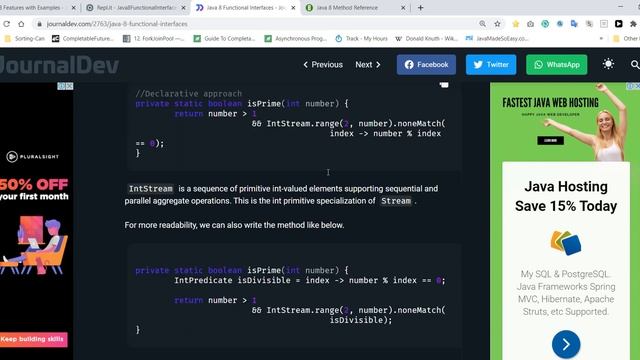Close the Pluralsight ad with the X icon
The height and width of the screenshot is (360, 640).
click(69, 86)
